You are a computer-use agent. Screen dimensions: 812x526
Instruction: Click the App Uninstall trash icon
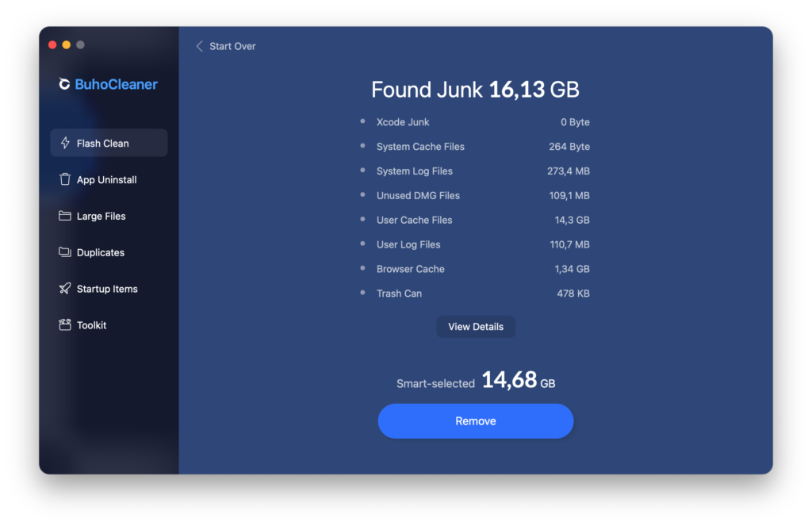click(x=65, y=179)
